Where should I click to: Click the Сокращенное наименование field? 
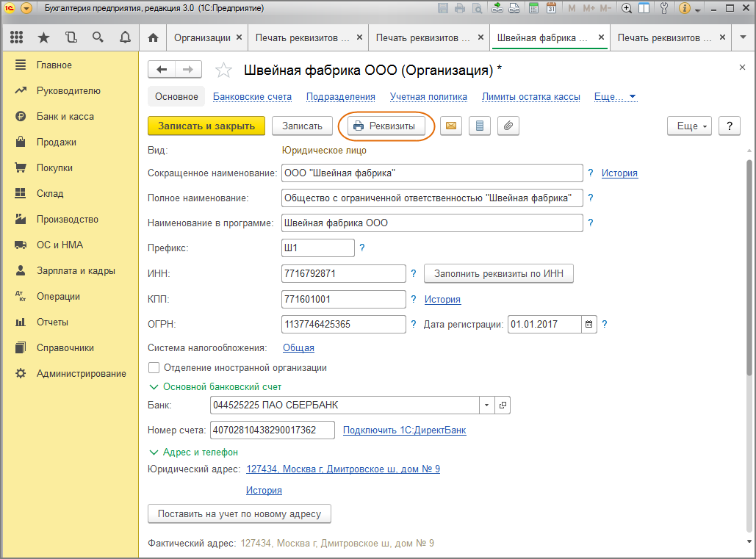tap(432, 173)
